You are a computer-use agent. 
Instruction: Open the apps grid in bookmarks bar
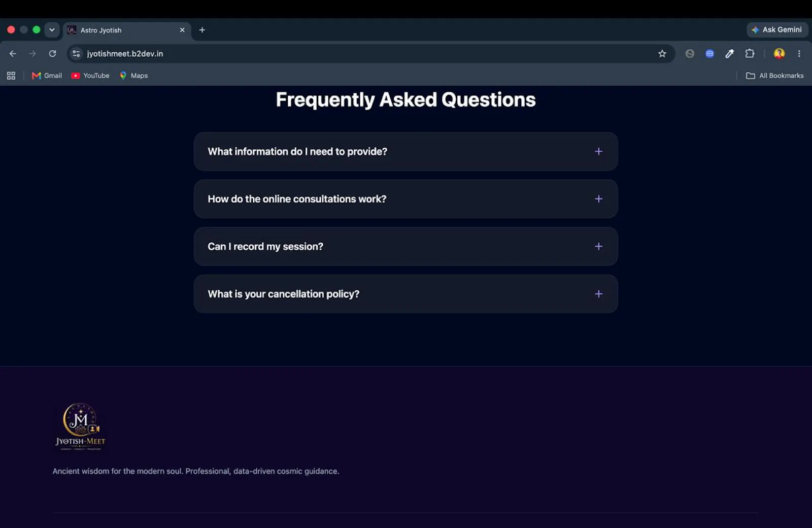pos(11,76)
